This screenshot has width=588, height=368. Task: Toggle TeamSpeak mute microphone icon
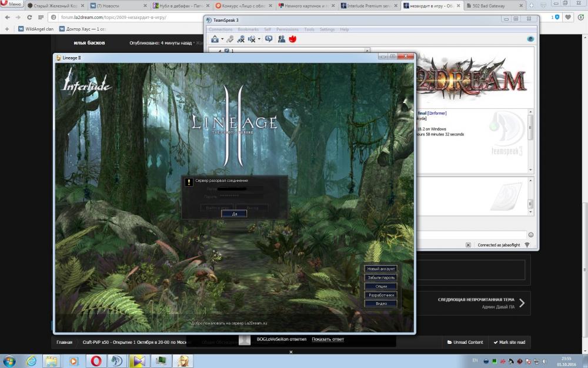tap(241, 39)
